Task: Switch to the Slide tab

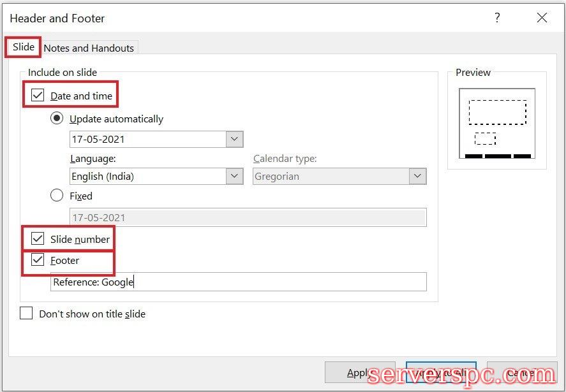Action: point(23,47)
